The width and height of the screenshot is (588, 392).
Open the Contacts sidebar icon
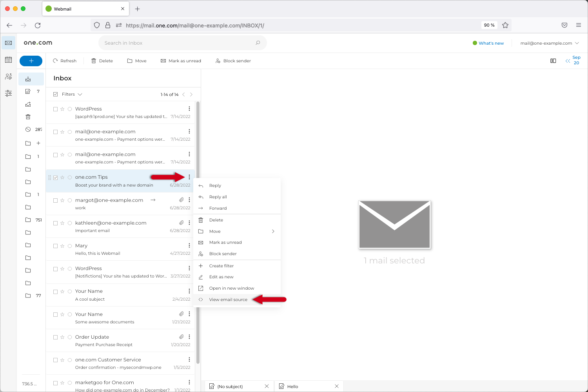pyautogui.click(x=8, y=76)
